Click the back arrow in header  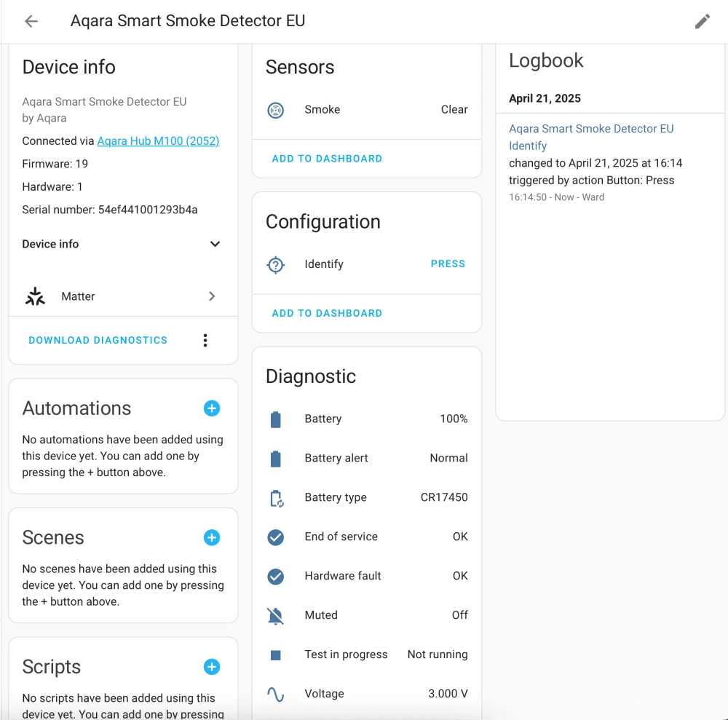point(31,21)
